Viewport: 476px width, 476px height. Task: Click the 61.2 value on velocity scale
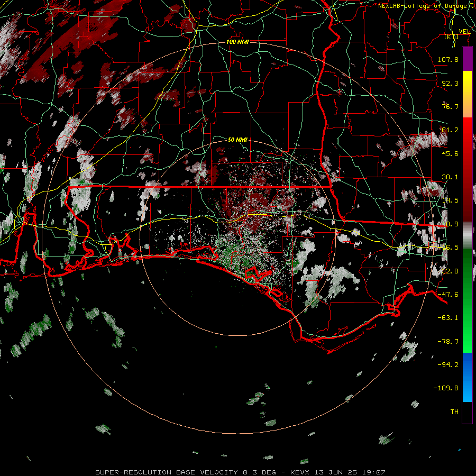pyautogui.click(x=450, y=130)
